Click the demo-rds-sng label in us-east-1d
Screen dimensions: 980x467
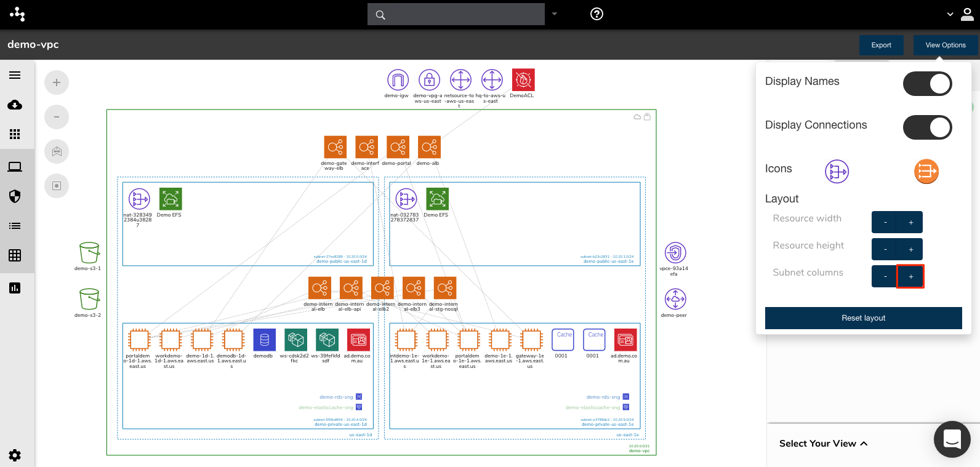(336, 397)
